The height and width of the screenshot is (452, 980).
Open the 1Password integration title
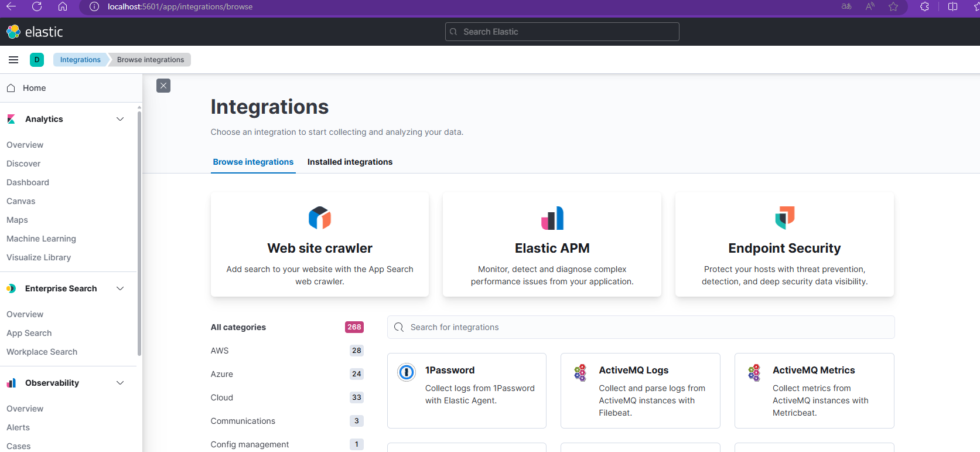point(450,370)
